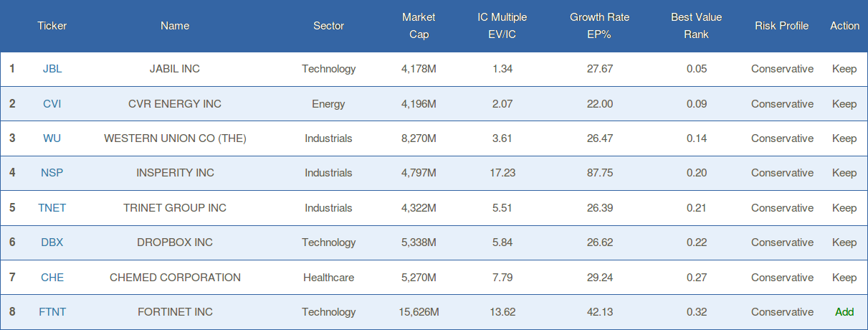868x330 pixels.
Task: Click the 87.75 growth rate value
Action: [600, 173]
